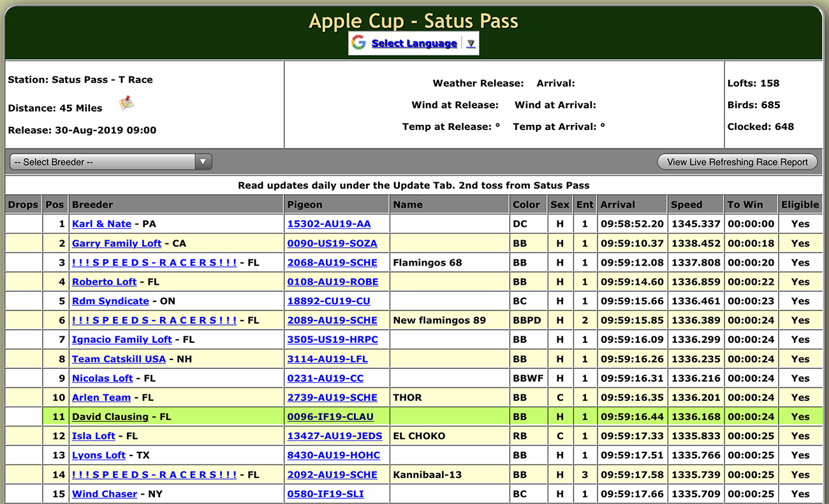Open Wind Chaser breeder link

[105, 494]
